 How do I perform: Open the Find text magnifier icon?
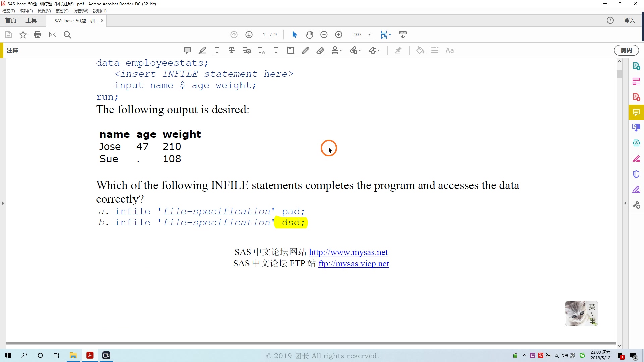click(67, 35)
